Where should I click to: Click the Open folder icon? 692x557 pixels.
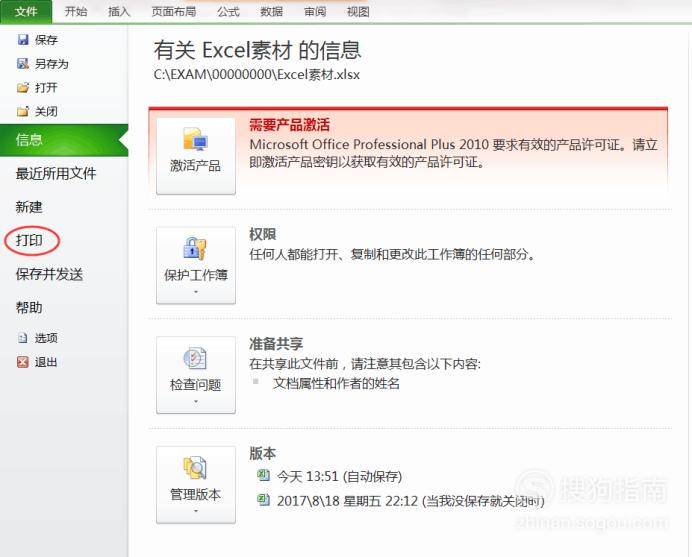pyautogui.click(x=23, y=87)
